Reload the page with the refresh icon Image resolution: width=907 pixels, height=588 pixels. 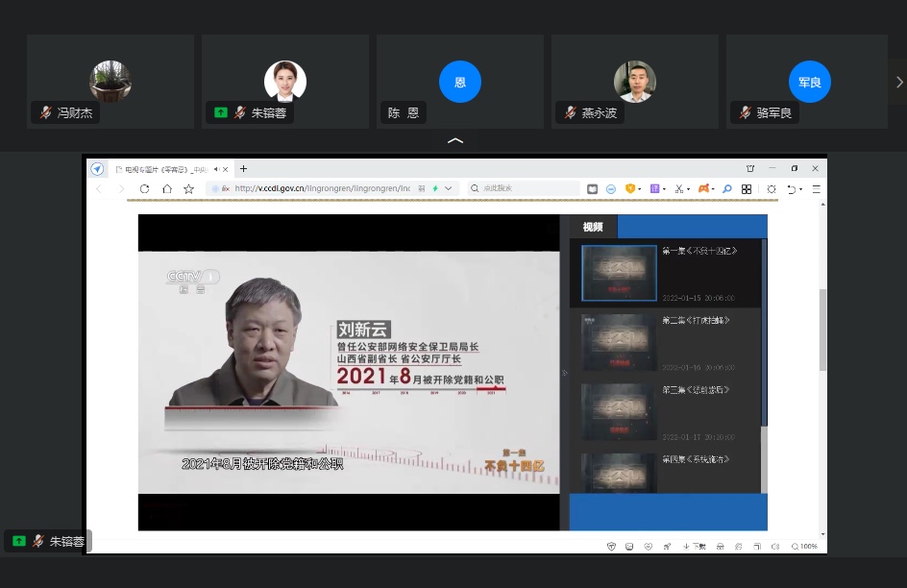click(x=144, y=189)
